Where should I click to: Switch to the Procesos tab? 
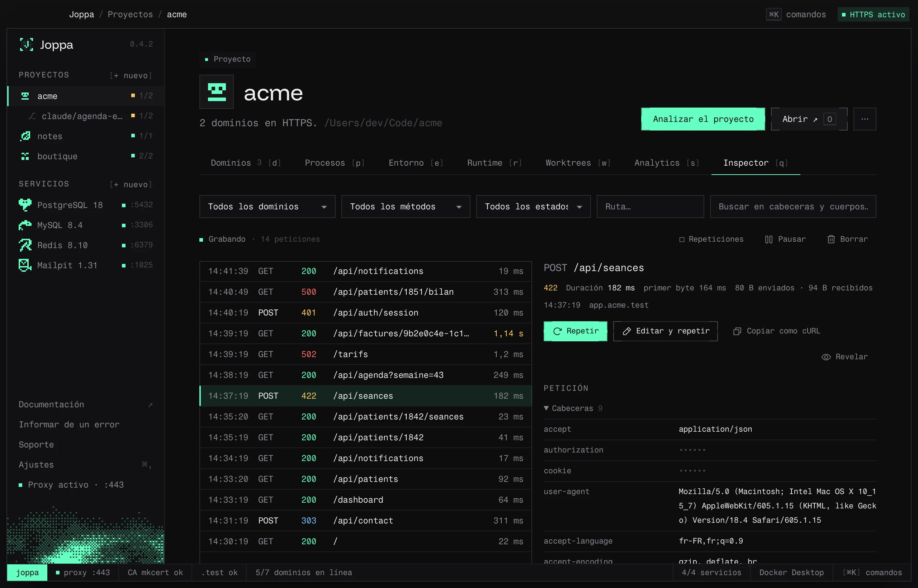(335, 163)
